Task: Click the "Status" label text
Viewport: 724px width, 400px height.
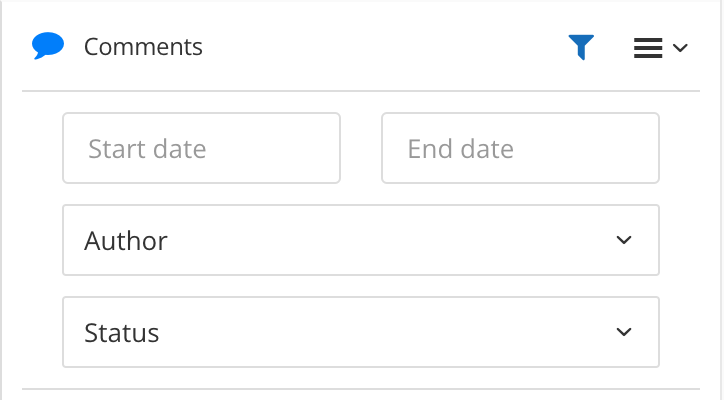Action: coord(122,333)
